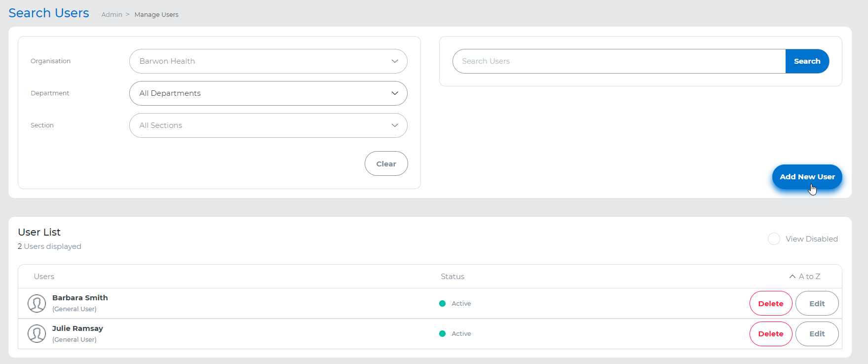This screenshot has height=364, width=868.
Task: Edit the user Julie Ramsay
Action: pos(817,334)
